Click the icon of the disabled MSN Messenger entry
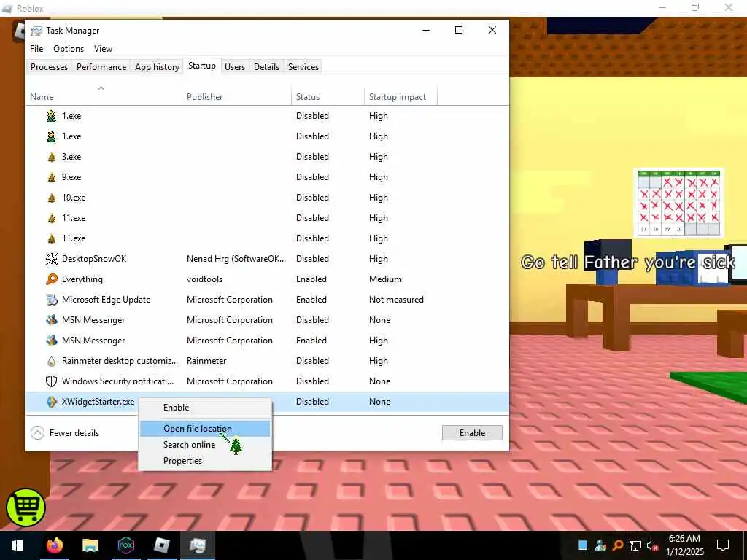The width and height of the screenshot is (747, 560). pos(52,320)
